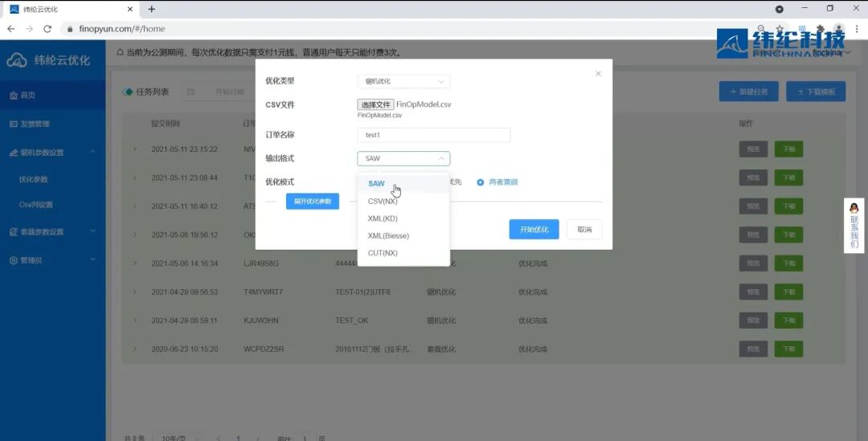Preview the 2021-05-11 16:40:12 task
Image resolution: width=868 pixels, height=441 pixels.
pyautogui.click(x=753, y=206)
